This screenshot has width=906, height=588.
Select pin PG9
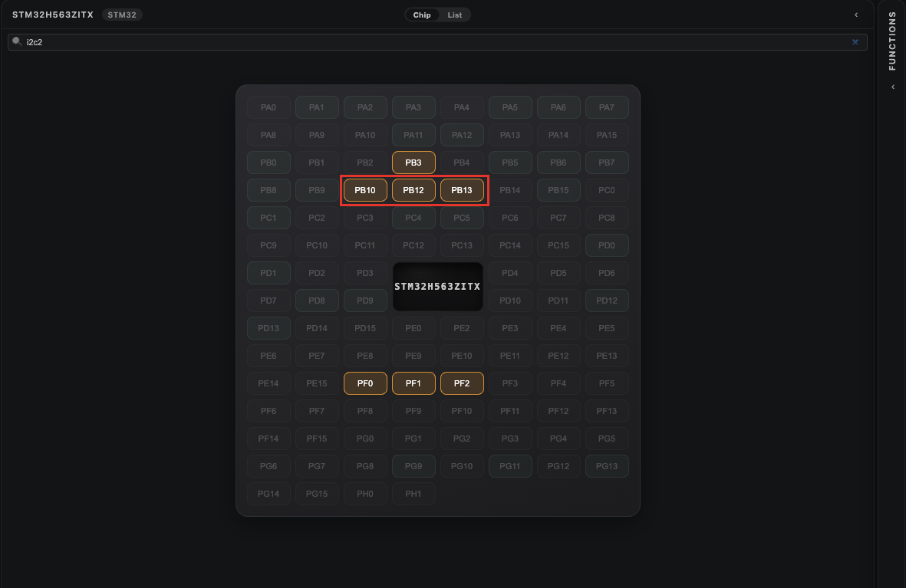(x=413, y=467)
